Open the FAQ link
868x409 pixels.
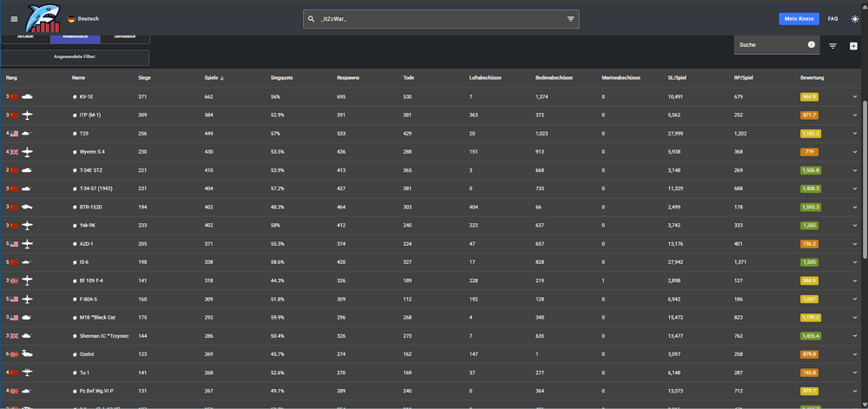pyautogui.click(x=832, y=19)
